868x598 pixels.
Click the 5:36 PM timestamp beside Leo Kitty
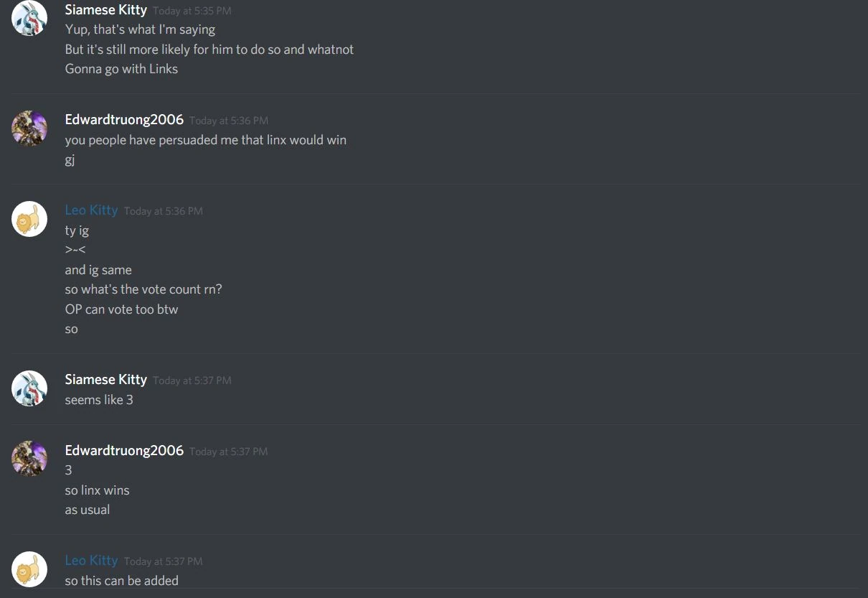point(164,211)
